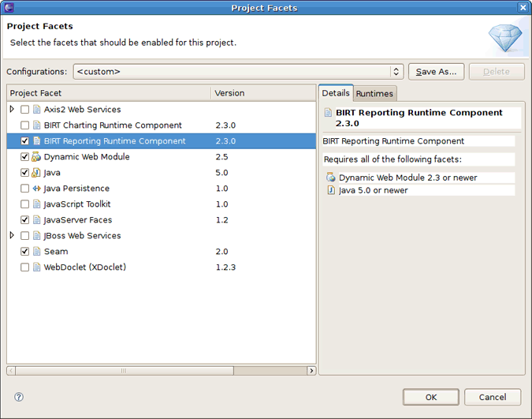Image resolution: width=532 pixels, height=419 pixels.
Task: Enable the JBoss Web Services checkbox
Action: 24,235
